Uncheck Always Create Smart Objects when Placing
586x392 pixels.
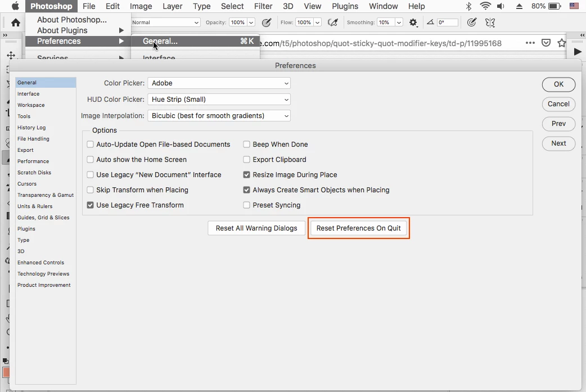(246, 190)
